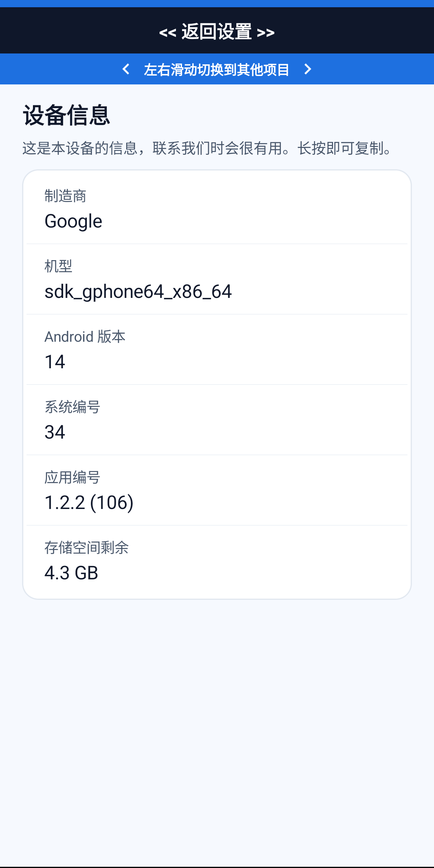The width and height of the screenshot is (434, 868).
Task: Tap the left << arrows in header
Action: click(x=168, y=33)
